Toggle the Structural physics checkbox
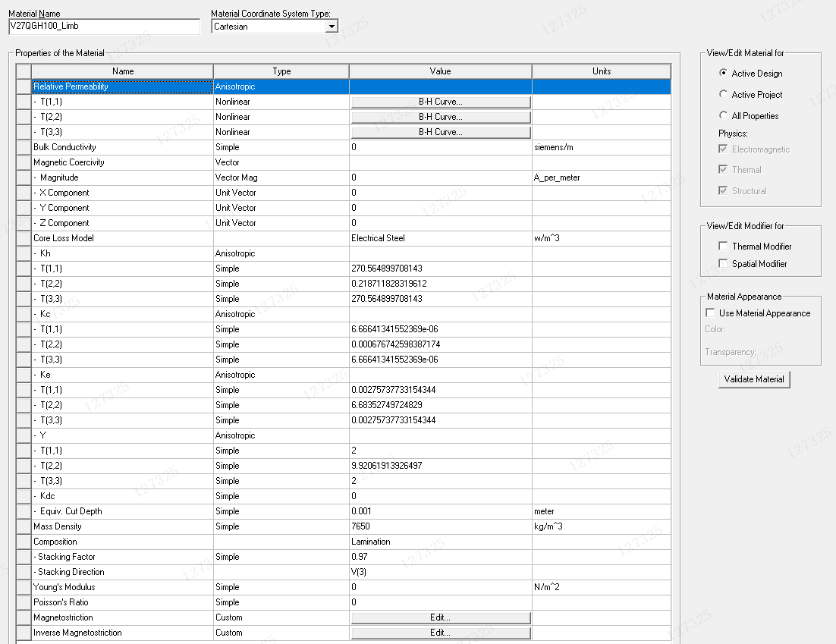This screenshot has width=836, height=644. point(723,191)
